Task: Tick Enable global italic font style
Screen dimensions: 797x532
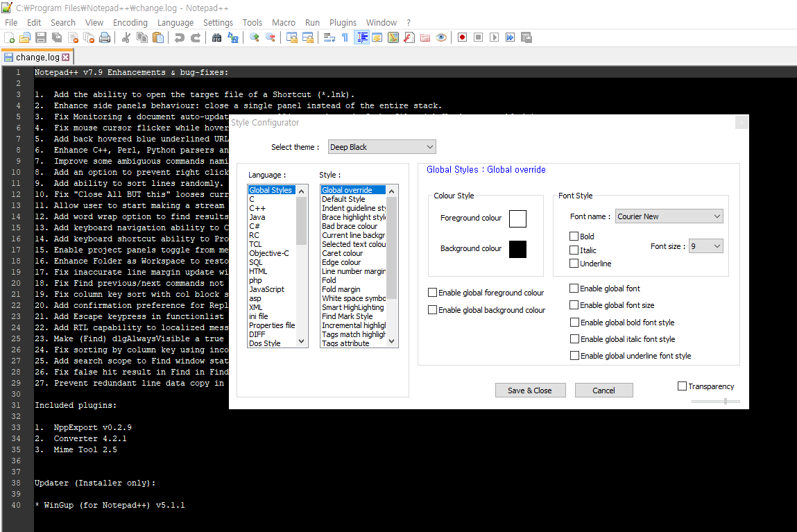Action: [574, 339]
